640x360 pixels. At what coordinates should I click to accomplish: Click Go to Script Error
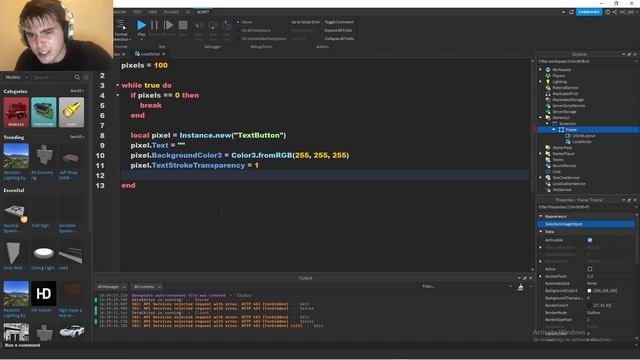click(305, 22)
